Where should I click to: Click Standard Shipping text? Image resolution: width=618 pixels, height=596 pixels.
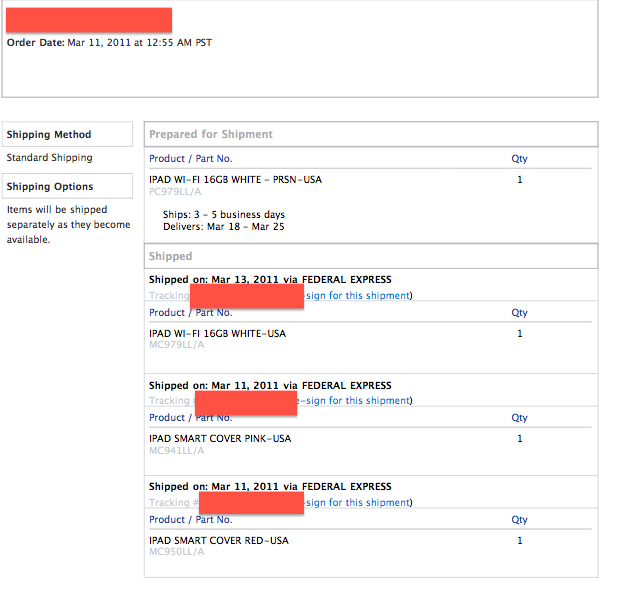[x=50, y=158]
